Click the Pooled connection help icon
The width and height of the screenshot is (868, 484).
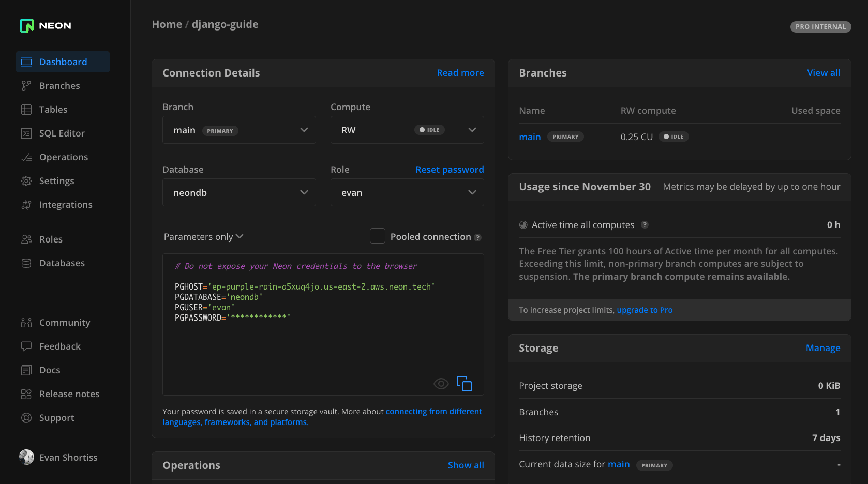(478, 238)
